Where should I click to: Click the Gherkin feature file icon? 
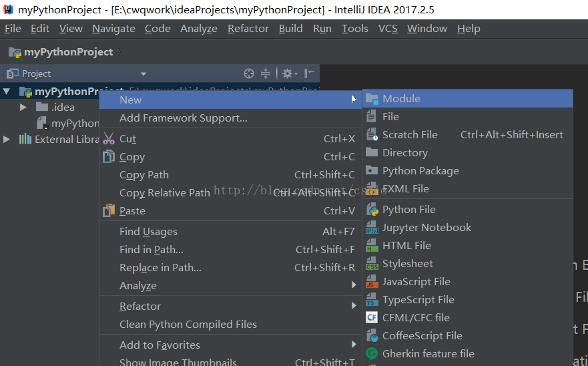click(372, 354)
